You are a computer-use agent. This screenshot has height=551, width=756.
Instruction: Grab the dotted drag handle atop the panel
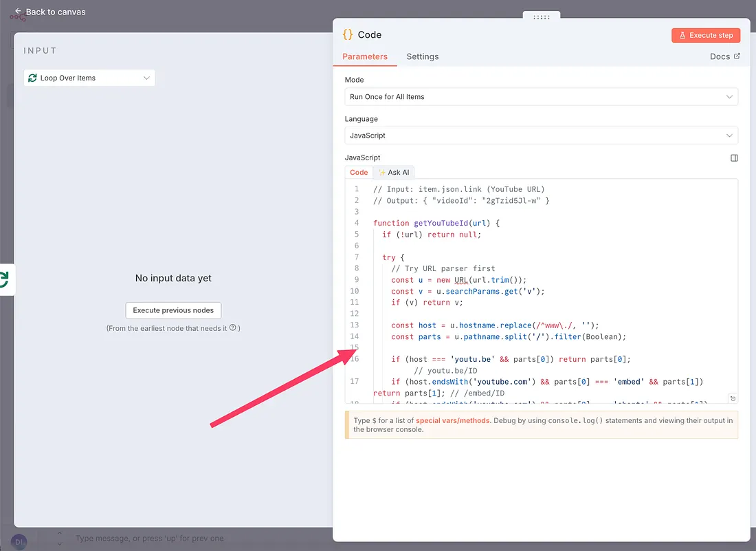click(542, 17)
